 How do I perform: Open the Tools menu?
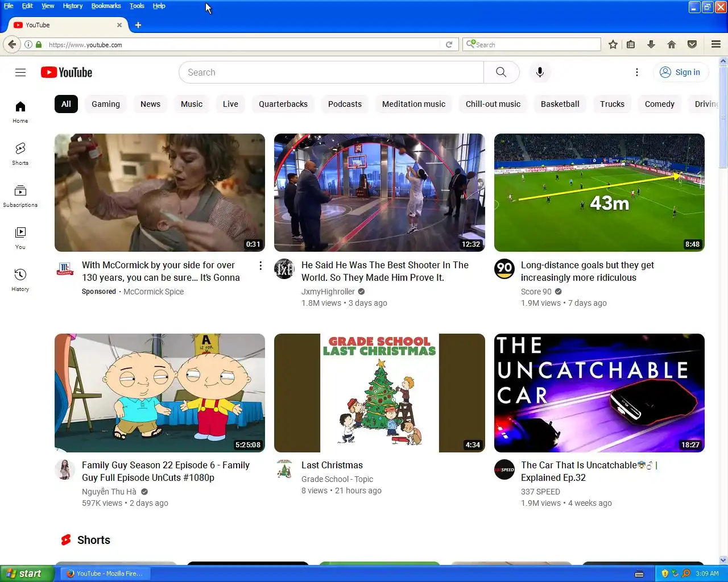[137, 6]
